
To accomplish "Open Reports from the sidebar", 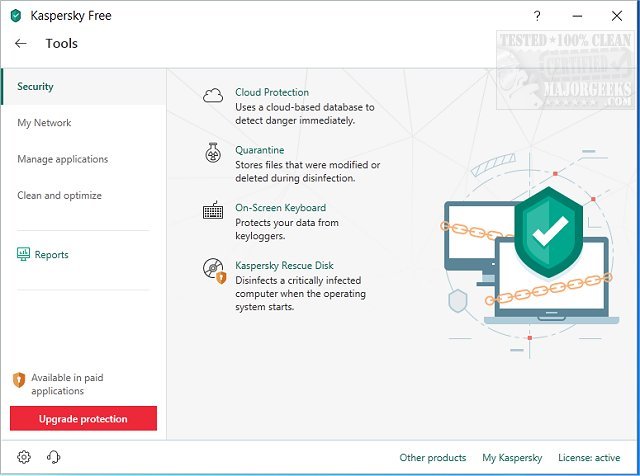I will [x=51, y=255].
